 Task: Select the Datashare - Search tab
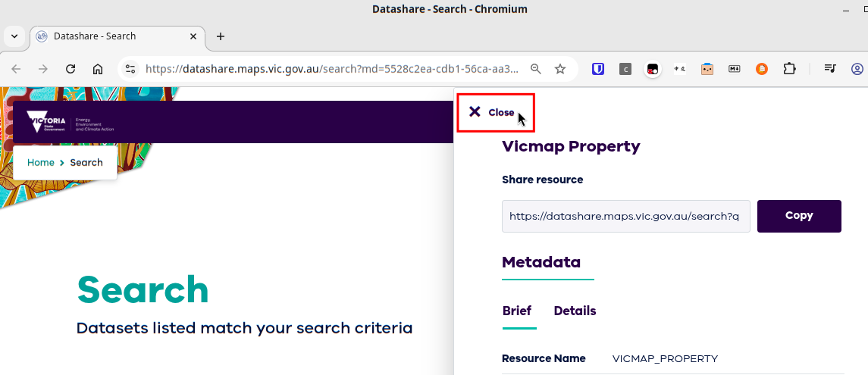coord(118,36)
